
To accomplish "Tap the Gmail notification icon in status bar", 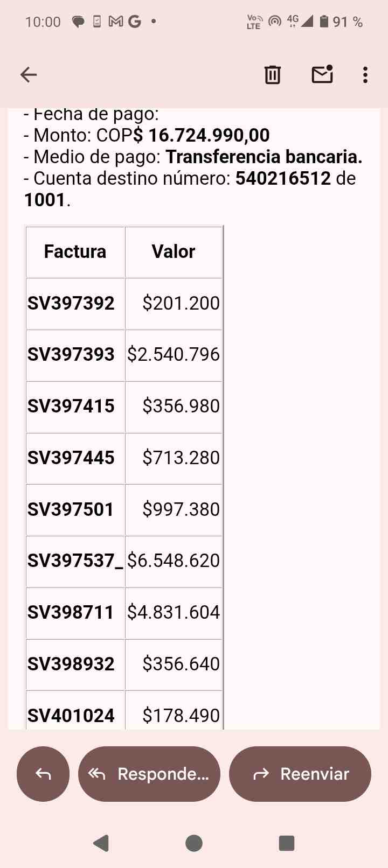I will [x=115, y=22].
